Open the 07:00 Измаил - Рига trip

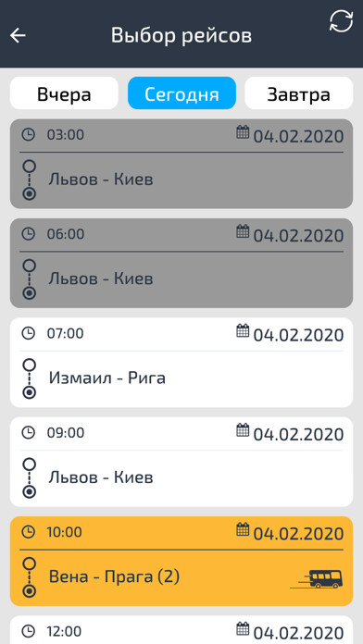coord(181,363)
